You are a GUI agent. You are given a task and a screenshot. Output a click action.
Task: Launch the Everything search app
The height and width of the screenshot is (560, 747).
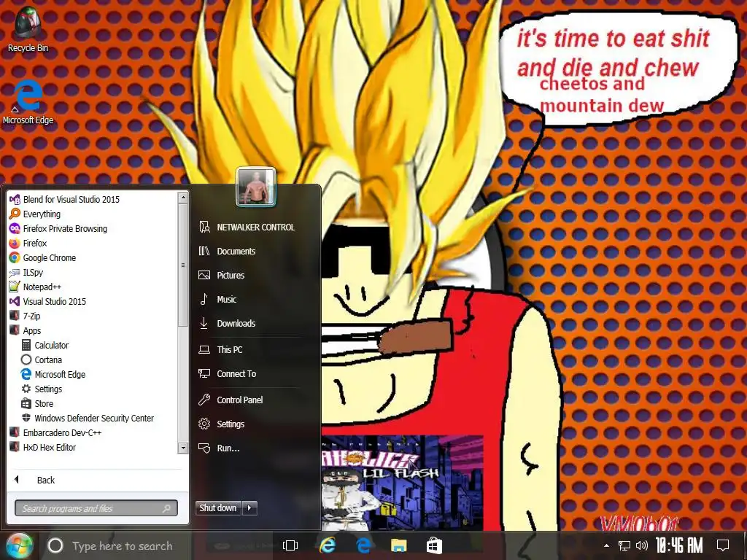[x=35, y=214]
